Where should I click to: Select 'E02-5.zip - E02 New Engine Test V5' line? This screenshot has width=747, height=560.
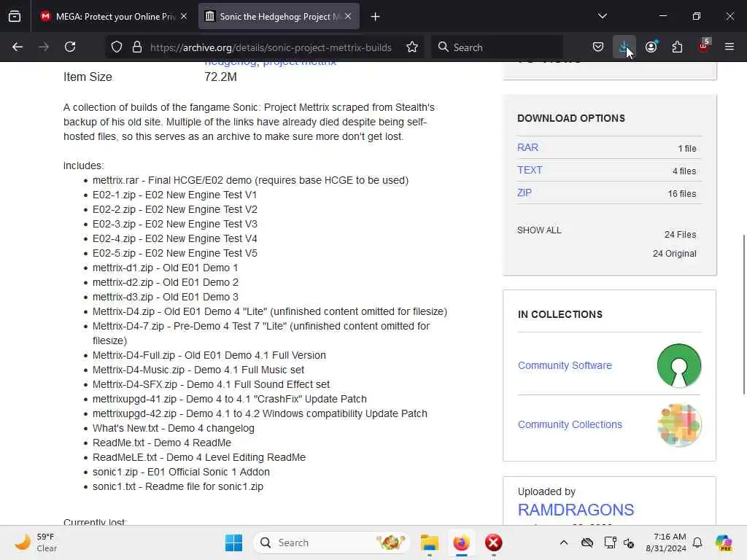[175, 253]
